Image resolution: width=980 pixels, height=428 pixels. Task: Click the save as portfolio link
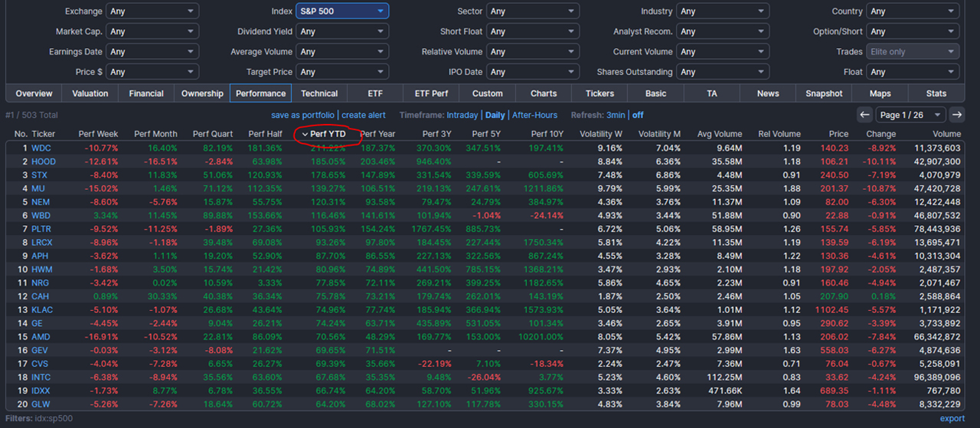[302, 115]
